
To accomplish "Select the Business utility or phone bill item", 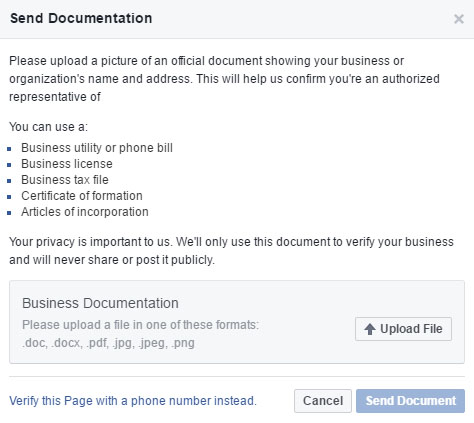I will coord(97,148).
